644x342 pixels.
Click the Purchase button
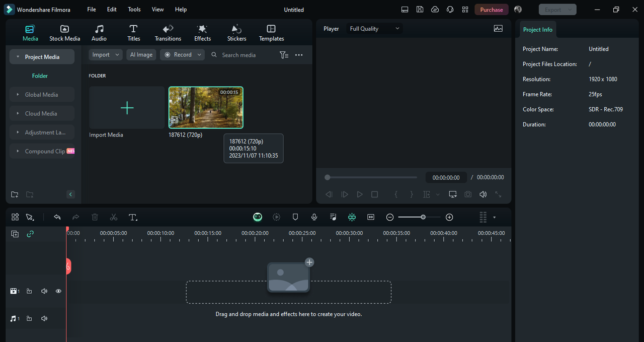pyautogui.click(x=491, y=10)
